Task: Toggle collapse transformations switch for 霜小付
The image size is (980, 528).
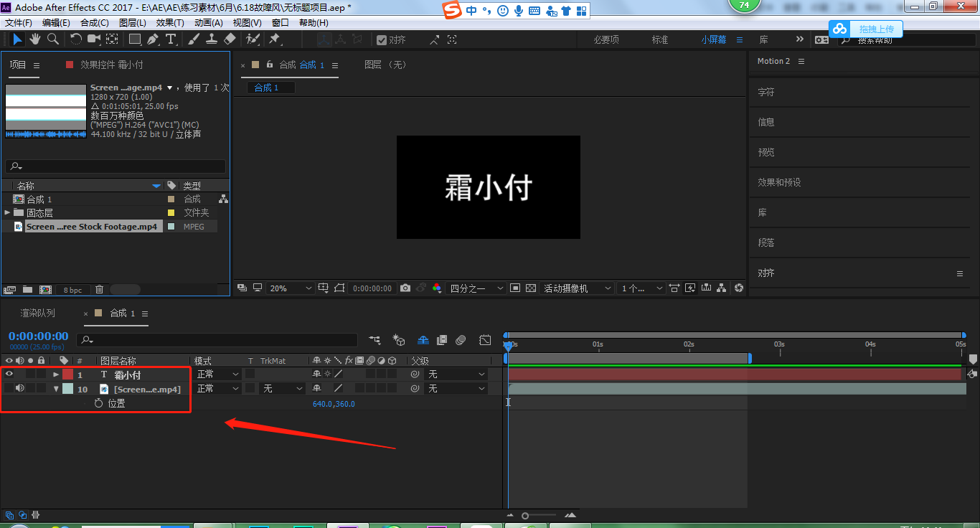Action: click(x=327, y=374)
